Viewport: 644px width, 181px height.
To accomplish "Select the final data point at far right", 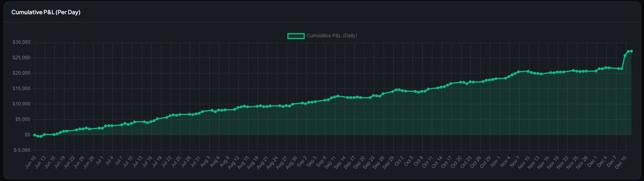I will tap(631, 51).
